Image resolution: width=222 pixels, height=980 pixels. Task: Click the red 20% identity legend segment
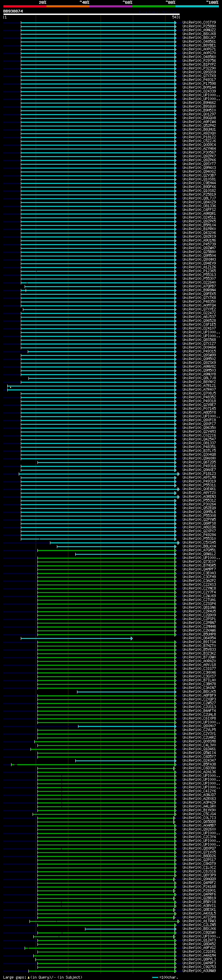tap(25, 6)
